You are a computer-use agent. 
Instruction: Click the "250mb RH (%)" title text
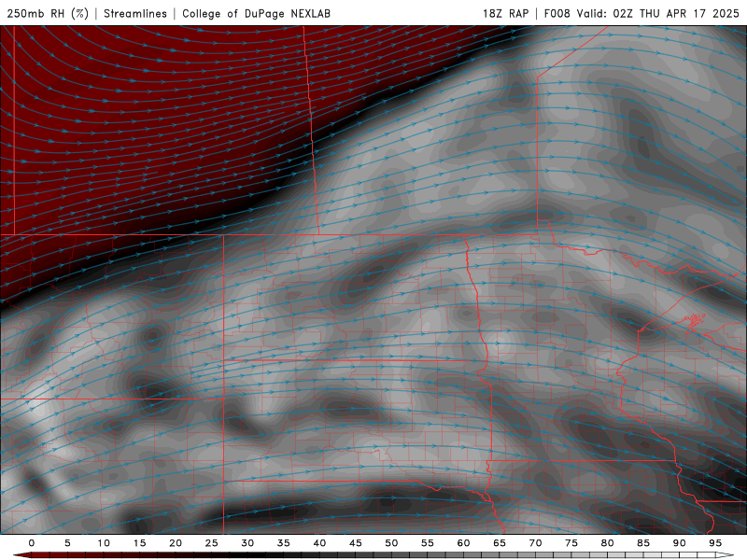pyautogui.click(x=48, y=13)
